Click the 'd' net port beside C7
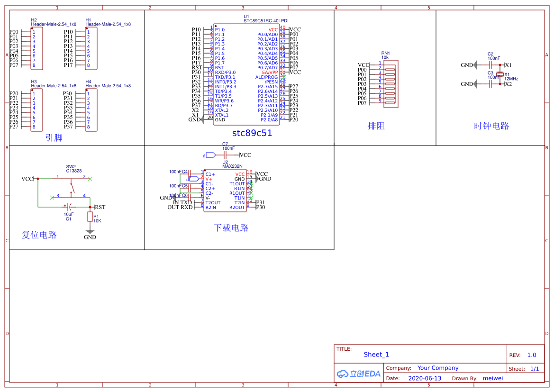 (x=209, y=155)
